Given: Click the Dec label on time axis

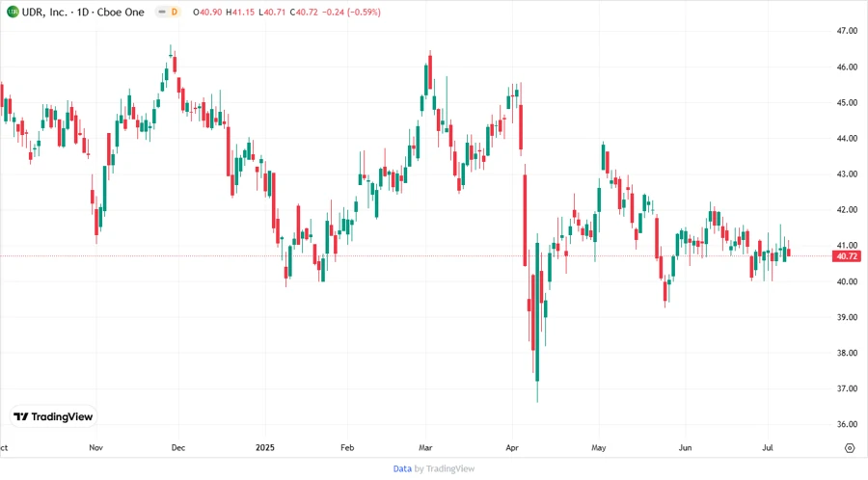Looking at the screenshot, I should [177, 447].
